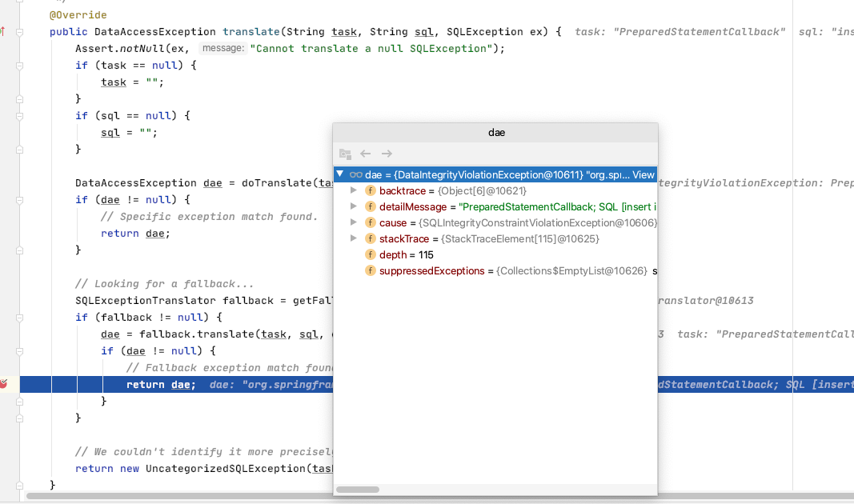Click the field icon next to backtrace
854x504 pixels.
pos(371,190)
